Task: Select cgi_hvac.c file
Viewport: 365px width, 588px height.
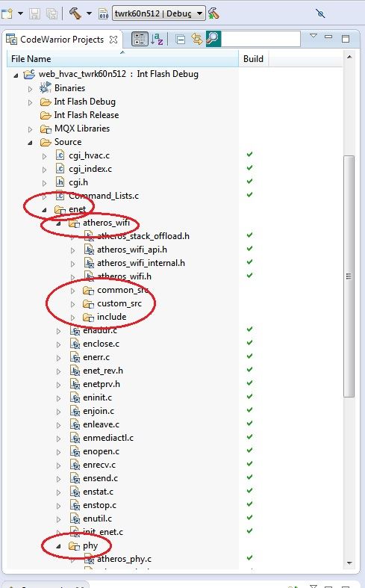Action: (89, 155)
